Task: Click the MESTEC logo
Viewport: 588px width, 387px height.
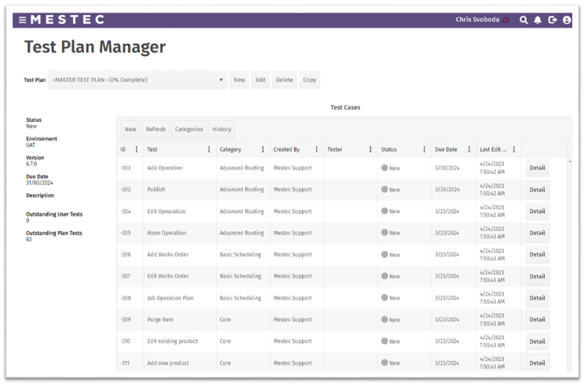Action: 68,20
